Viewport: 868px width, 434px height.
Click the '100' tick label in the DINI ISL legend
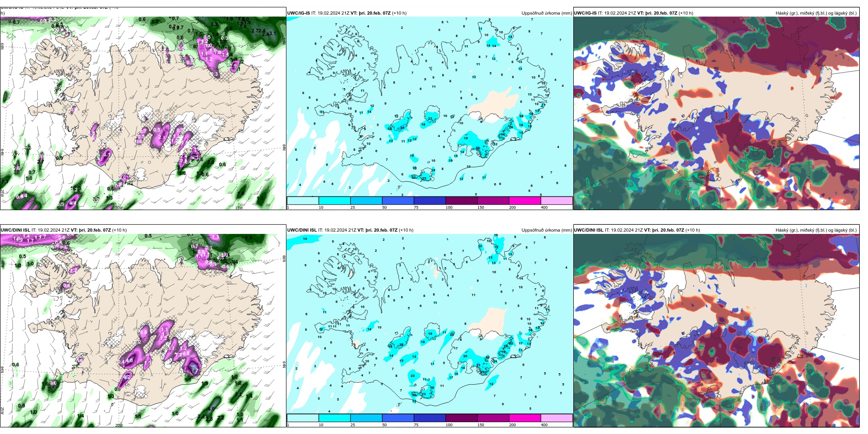pyautogui.click(x=449, y=425)
